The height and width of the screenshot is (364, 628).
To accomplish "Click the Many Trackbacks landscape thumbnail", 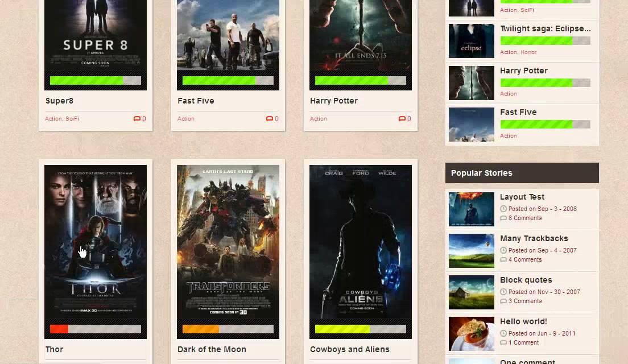I will click(x=472, y=251).
